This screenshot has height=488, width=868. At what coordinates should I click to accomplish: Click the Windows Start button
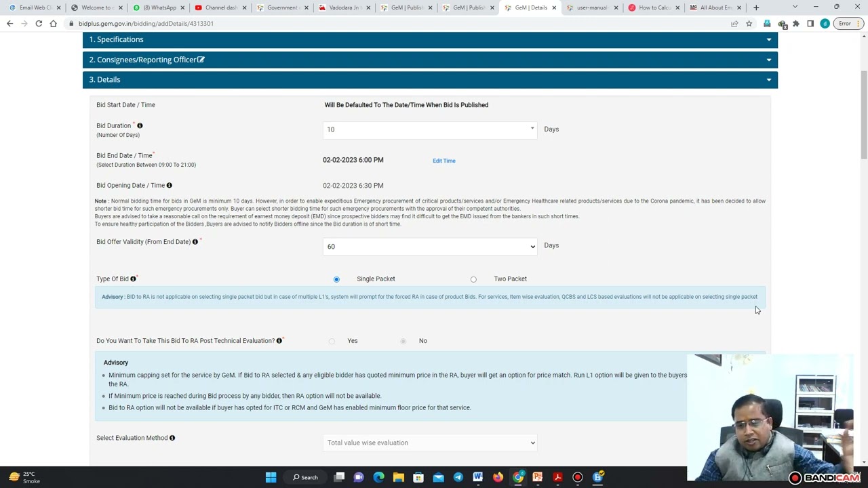click(271, 477)
